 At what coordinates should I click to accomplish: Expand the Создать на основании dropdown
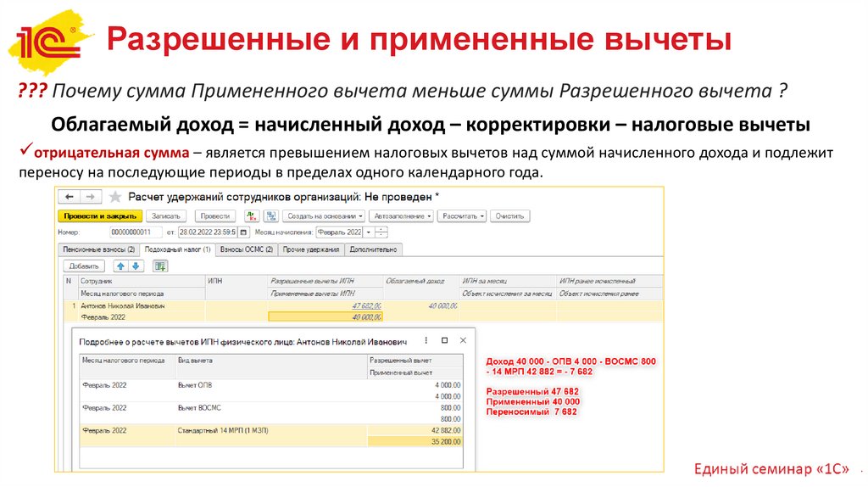tap(325, 216)
